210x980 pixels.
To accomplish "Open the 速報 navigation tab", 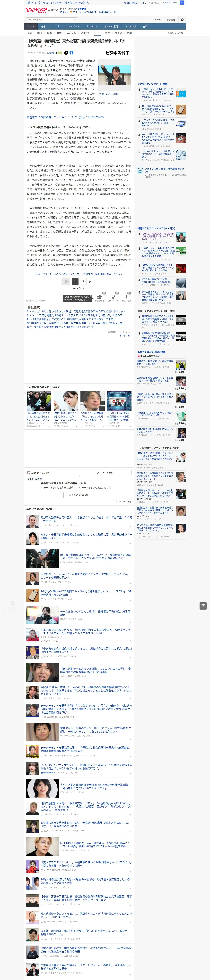I will pos(43,27).
